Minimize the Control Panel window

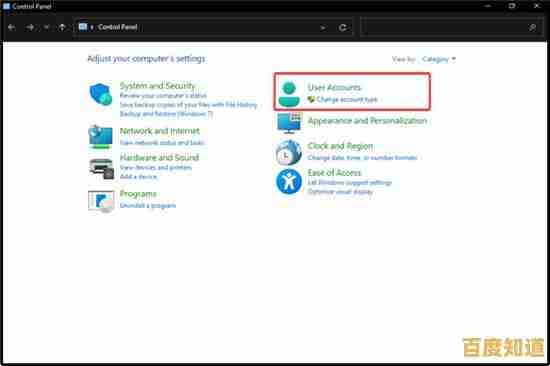pyautogui.click(x=488, y=6)
